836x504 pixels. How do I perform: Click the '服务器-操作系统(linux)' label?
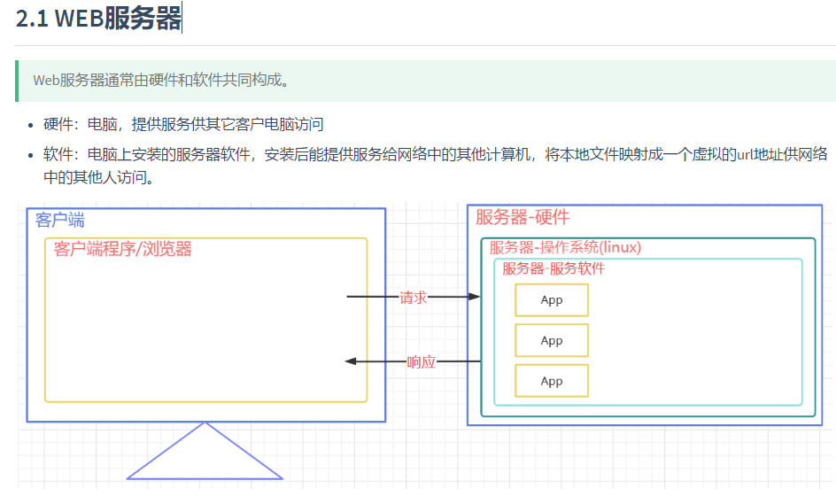click(565, 247)
